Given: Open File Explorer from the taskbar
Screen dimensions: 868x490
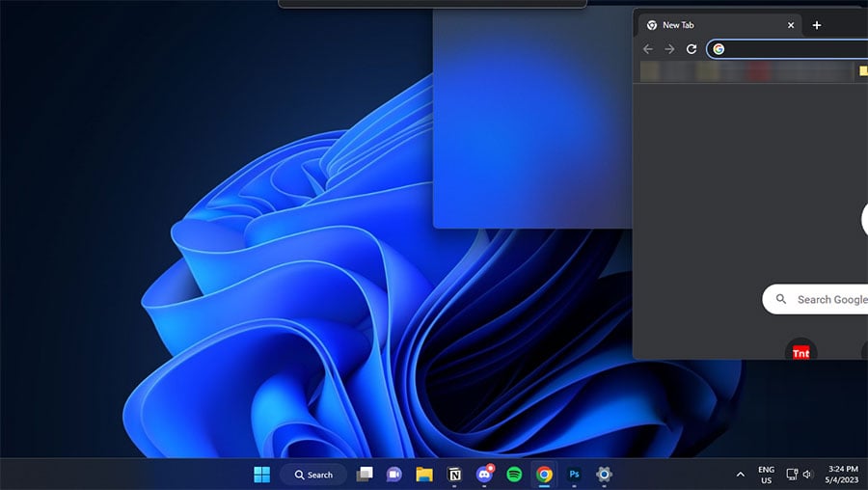Looking at the screenshot, I should click(x=423, y=475).
